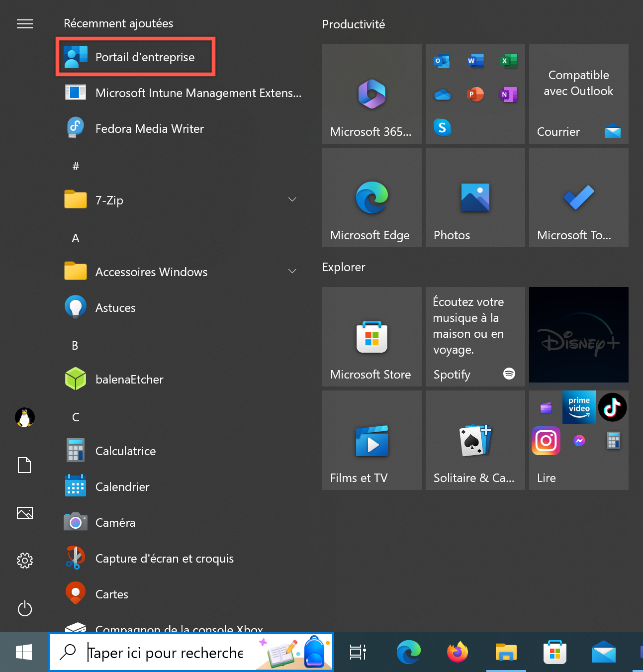Screen dimensions: 643x672
Task: Jump to letter A section header
Action: 76,238
